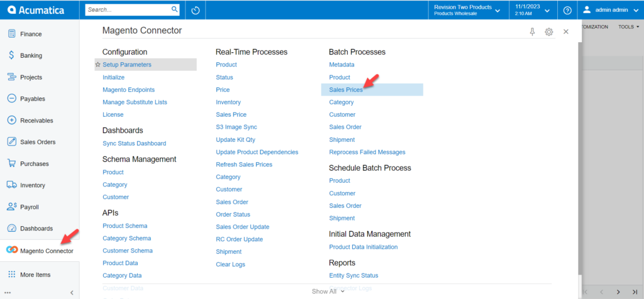This screenshot has height=299, width=644.
Task: Open Reprocess Failed Messages link
Action: (x=367, y=152)
